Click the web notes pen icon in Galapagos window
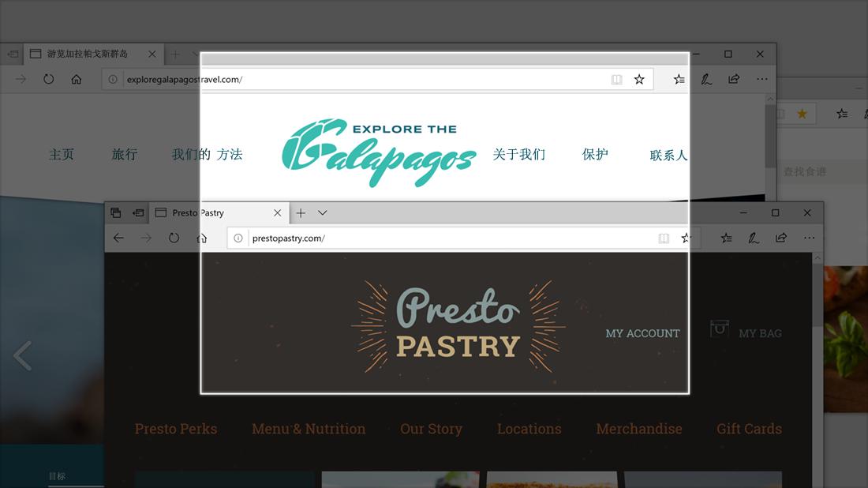Viewport: 868px width, 488px height. click(x=706, y=79)
